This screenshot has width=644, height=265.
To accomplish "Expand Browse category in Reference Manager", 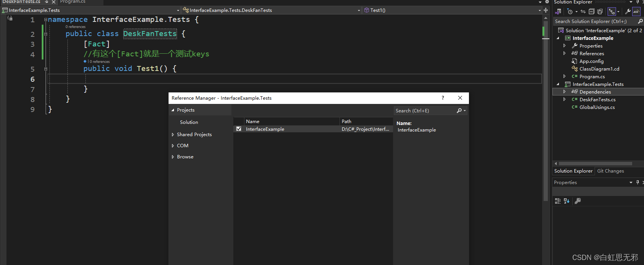I will (x=173, y=157).
